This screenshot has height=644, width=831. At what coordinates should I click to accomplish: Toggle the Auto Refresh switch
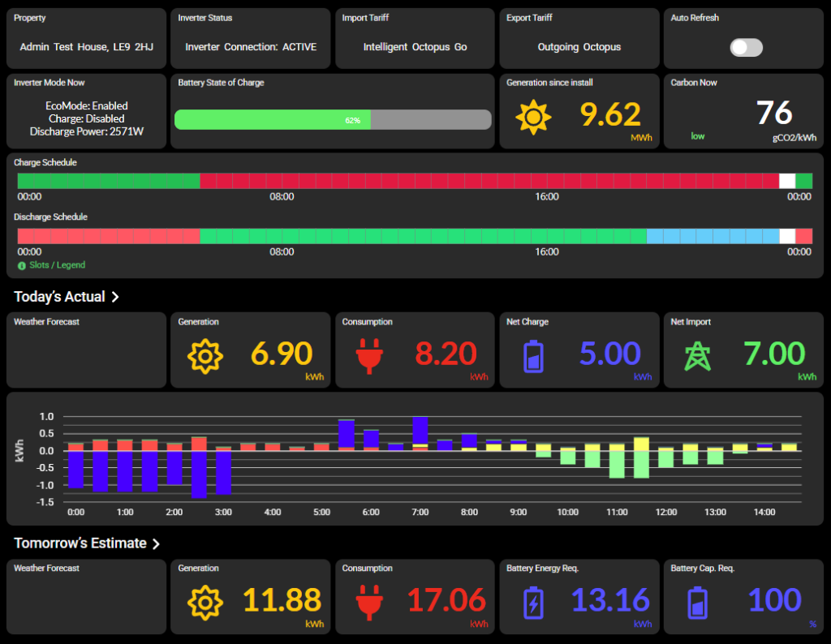pos(746,47)
